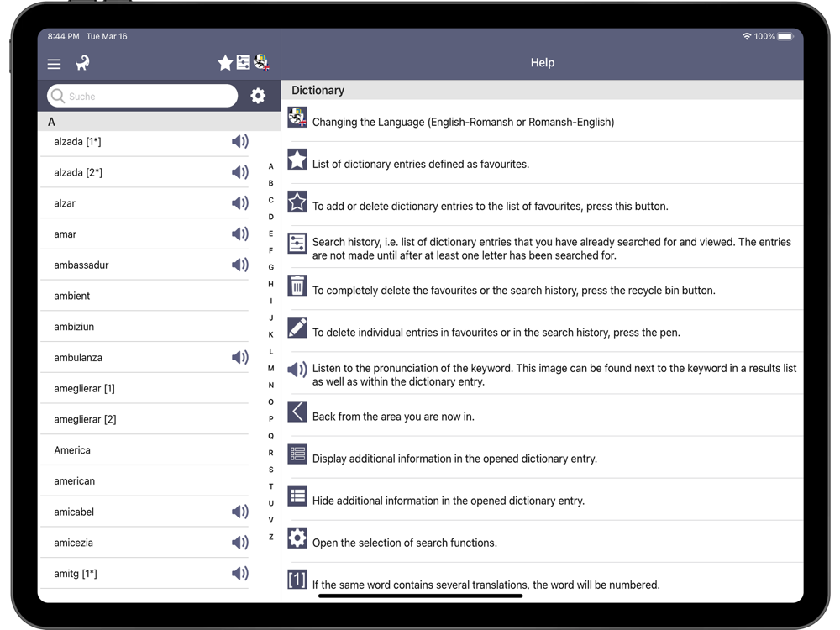Click back chevron icon in Help list
840x630 pixels.
(x=297, y=412)
